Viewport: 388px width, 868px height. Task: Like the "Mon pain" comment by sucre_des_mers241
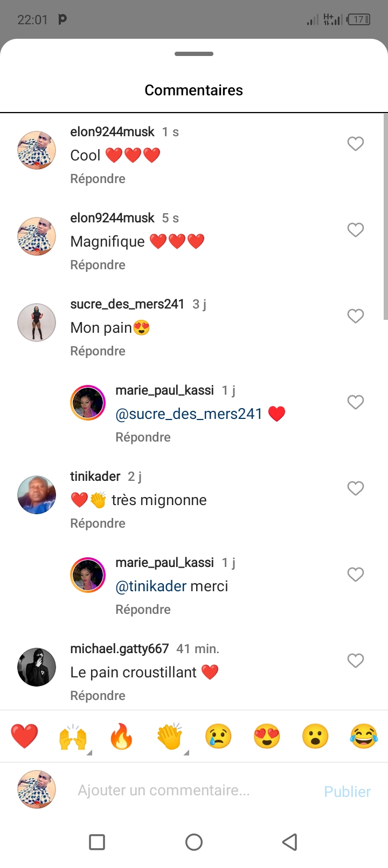coord(356,316)
